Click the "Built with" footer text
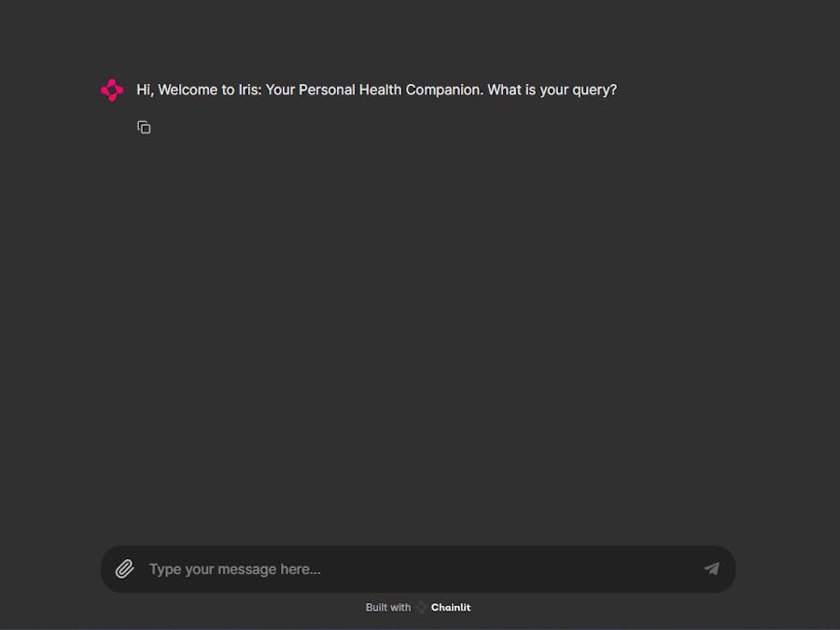 point(388,608)
